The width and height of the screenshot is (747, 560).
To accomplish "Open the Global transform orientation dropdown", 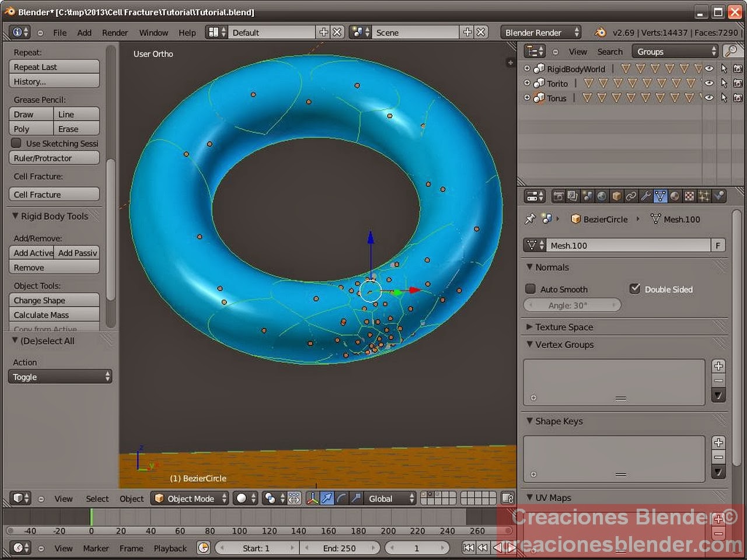I will point(388,498).
